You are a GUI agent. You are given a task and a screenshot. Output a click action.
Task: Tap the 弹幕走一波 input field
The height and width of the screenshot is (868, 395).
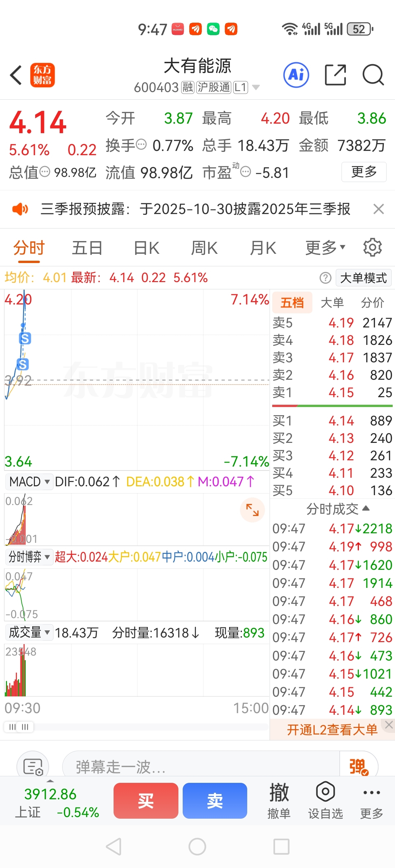[x=201, y=767]
